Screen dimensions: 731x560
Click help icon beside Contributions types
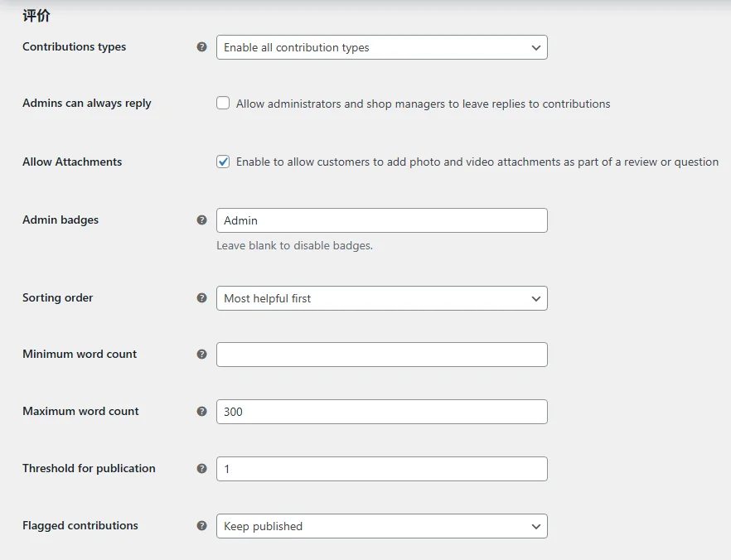pos(202,46)
